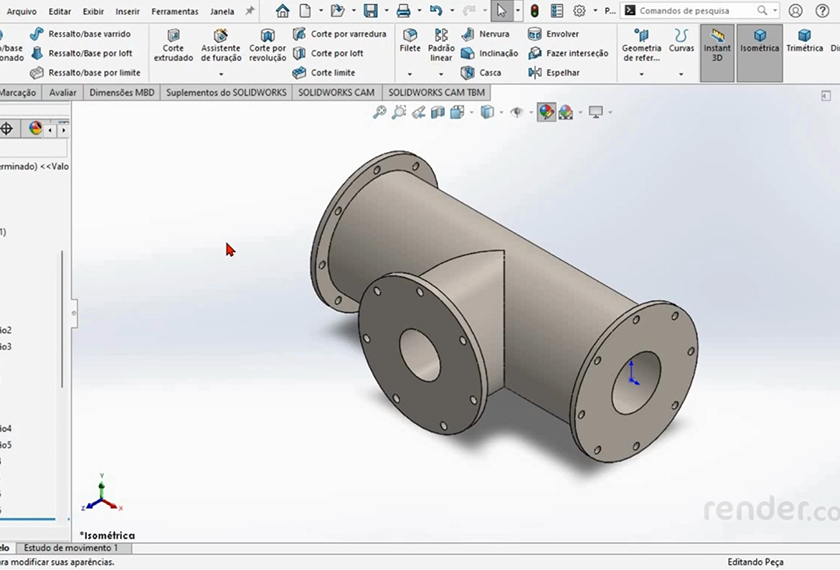The height and width of the screenshot is (570, 840).
Task: Click Zoom to Fit magnifier icon
Action: [379, 113]
